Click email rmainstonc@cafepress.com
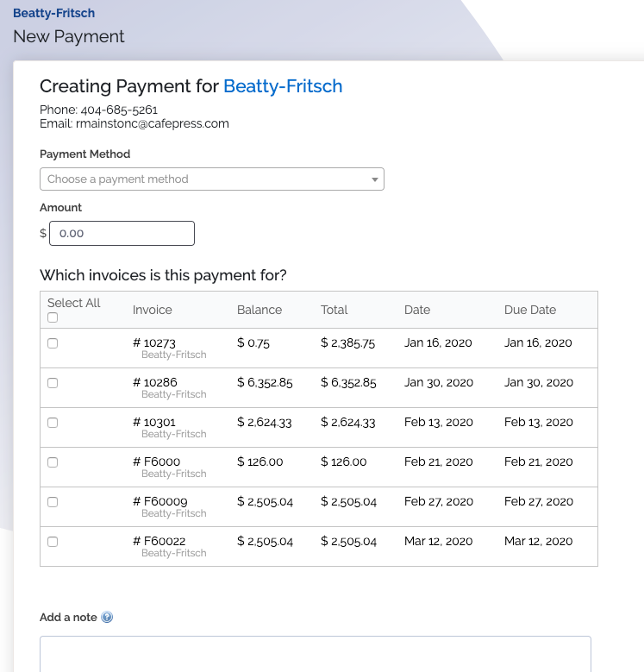Viewport: 644px width, 672px height. tap(153, 123)
